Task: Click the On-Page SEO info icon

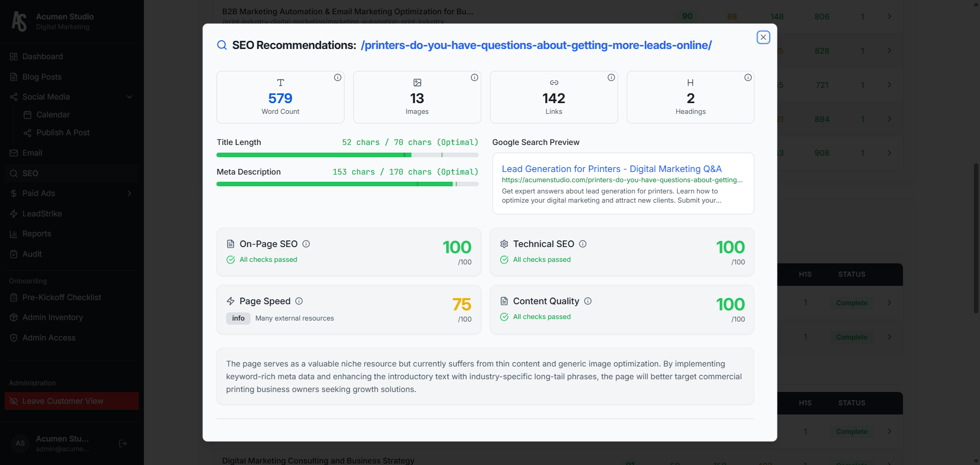Action: pyautogui.click(x=306, y=244)
